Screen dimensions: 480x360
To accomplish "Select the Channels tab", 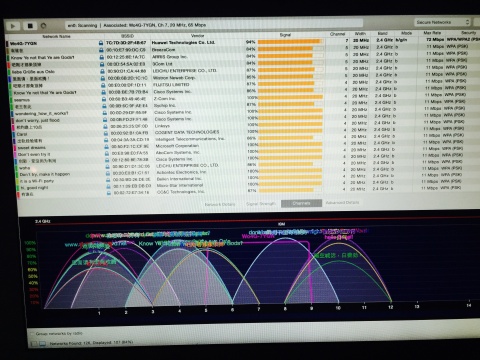I will click(x=301, y=203).
